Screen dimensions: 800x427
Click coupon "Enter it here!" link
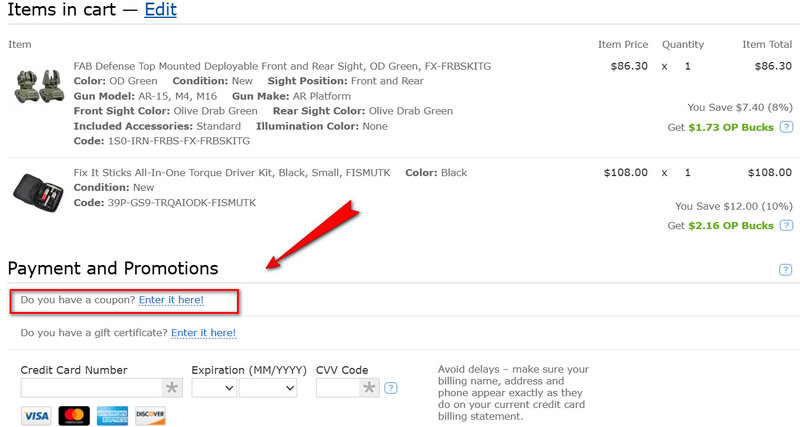pos(172,300)
